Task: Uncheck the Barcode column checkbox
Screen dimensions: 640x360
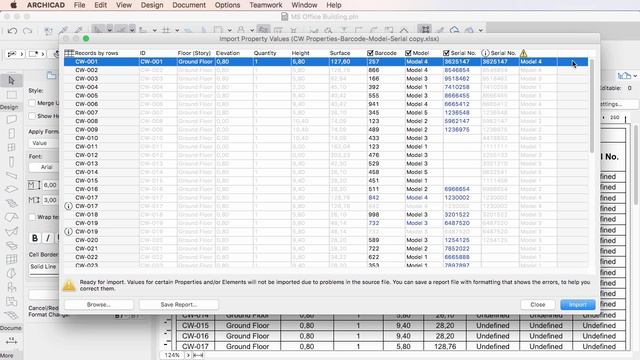Action: coord(370,53)
